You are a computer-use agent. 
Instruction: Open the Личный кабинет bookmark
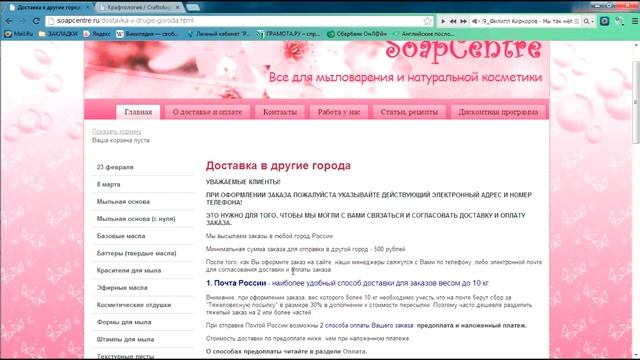[219, 34]
